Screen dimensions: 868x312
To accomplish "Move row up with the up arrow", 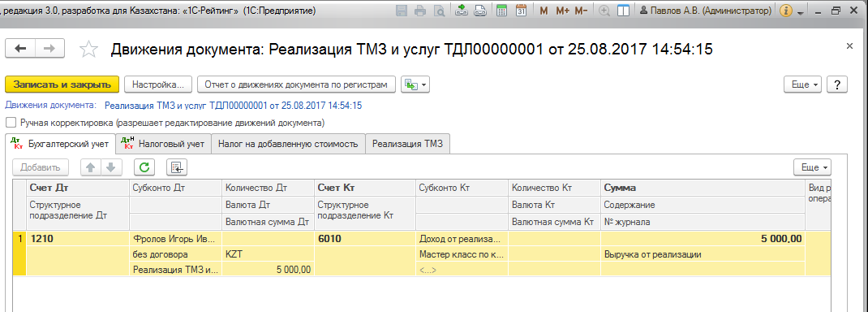I will 91,167.
